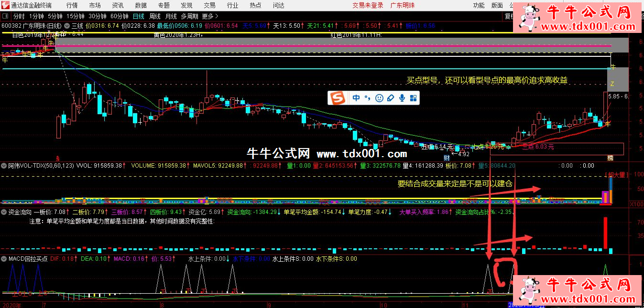Open the 多周期 multi-period view

click(x=189, y=16)
